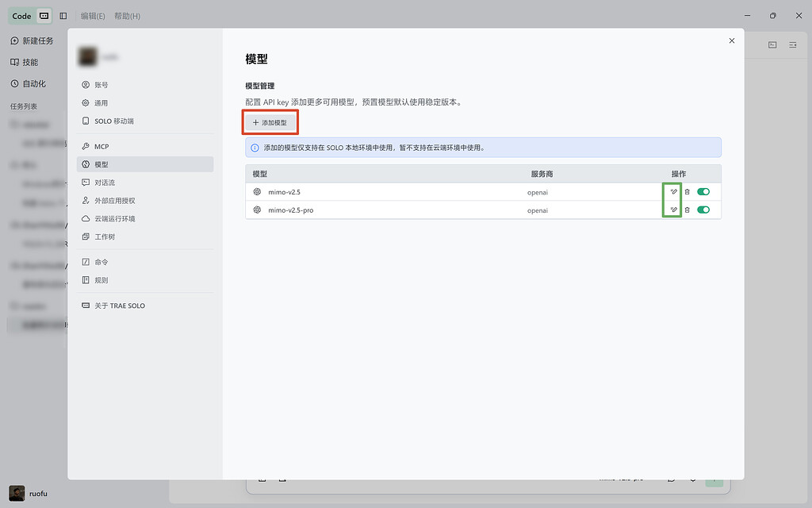Click the 模型 column header
The height and width of the screenshot is (508, 812).
(x=260, y=174)
